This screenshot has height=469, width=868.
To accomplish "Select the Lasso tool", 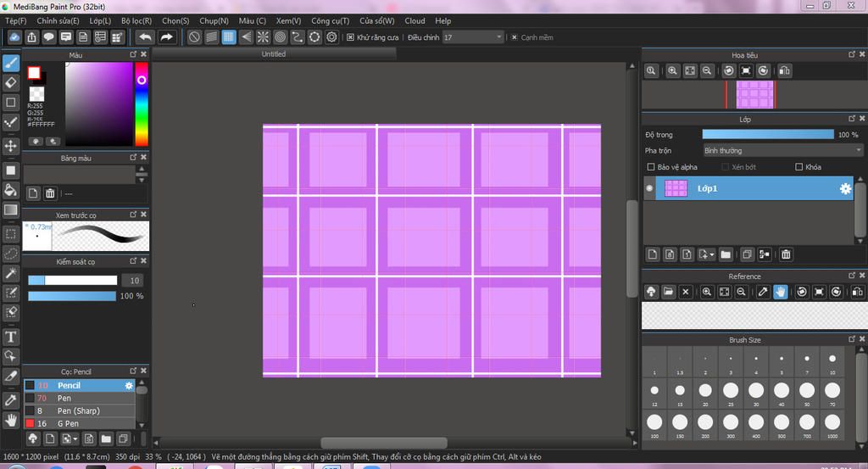I will click(10, 254).
